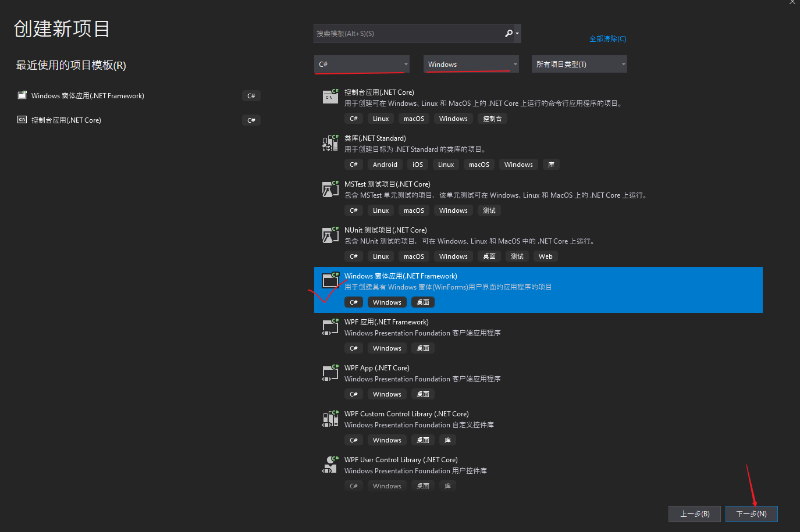Viewport: 800px width, 532px height.
Task: Click 控制台 tag on Console App template
Action: [492, 119]
